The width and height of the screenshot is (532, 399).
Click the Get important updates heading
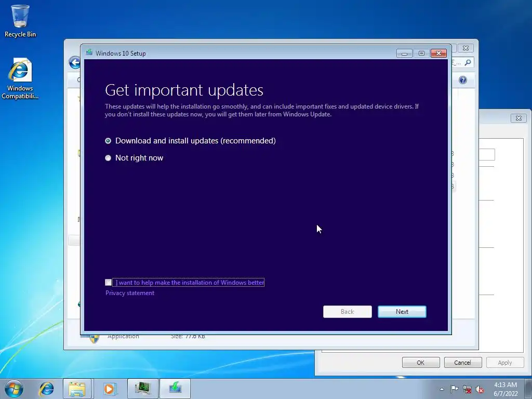(x=184, y=90)
